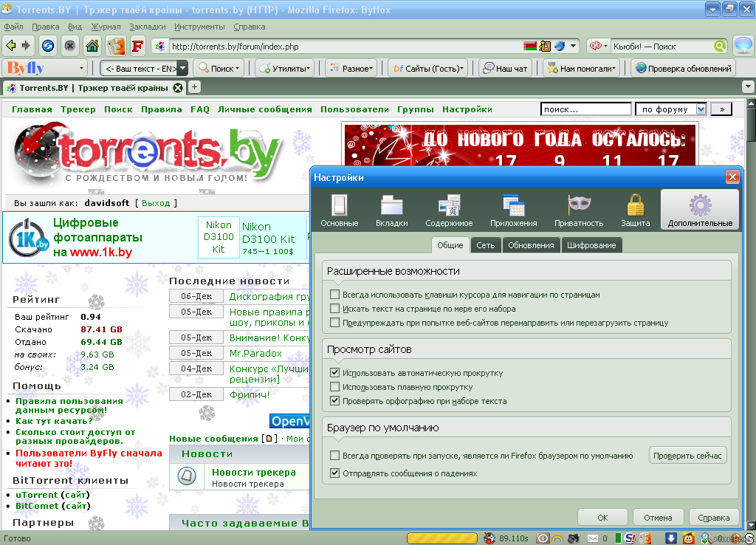Open the Защита settings panel

[x=636, y=210]
